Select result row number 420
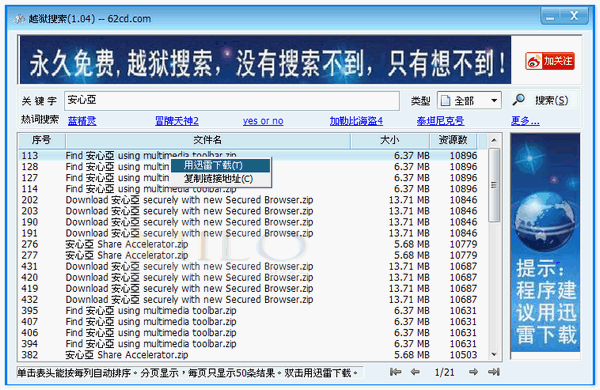Screen dimensions: 600x390 (253, 278)
